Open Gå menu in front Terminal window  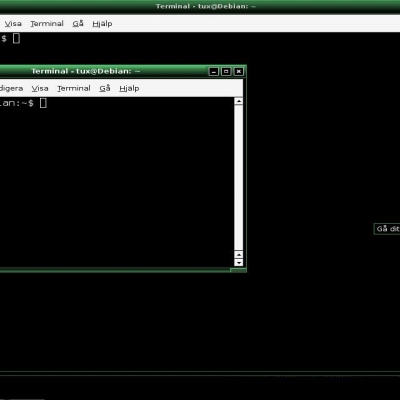[x=105, y=88]
